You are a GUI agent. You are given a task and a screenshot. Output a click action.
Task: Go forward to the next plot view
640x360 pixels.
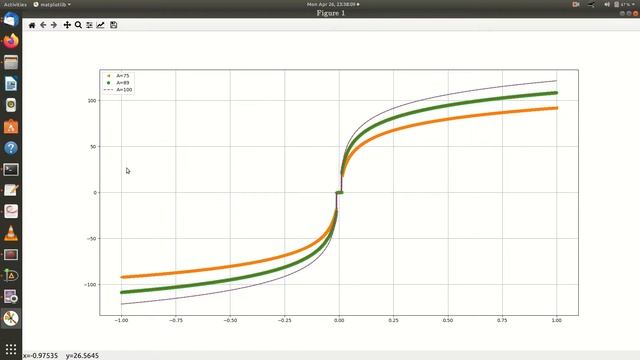coord(54,25)
